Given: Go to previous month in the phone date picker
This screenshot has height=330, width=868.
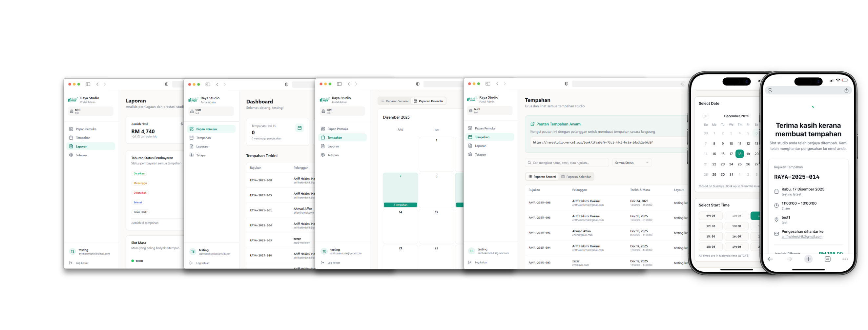Looking at the screenshot, I should point(706,116).
